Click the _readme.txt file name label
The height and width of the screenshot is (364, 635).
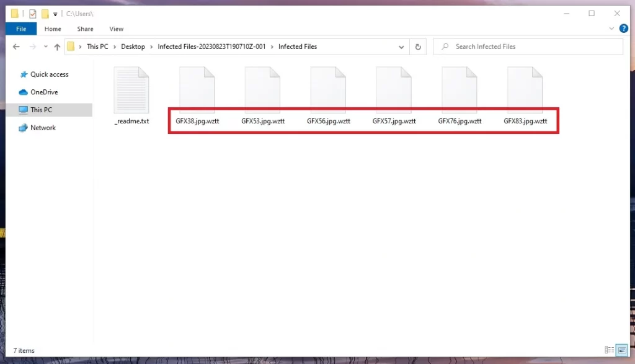coord(131,121)
